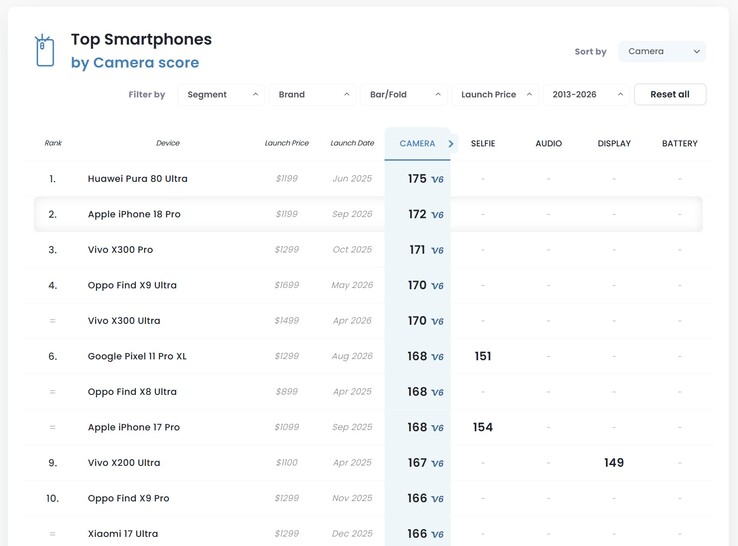Open the Launch Price filter
738x546 pixels.
495,95
